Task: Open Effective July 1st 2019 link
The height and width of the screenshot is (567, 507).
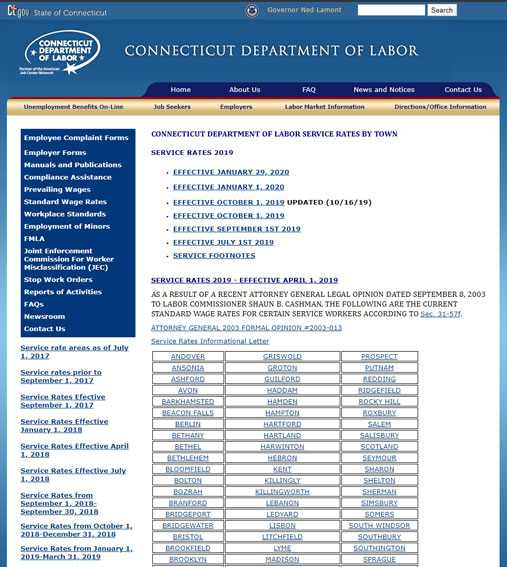Action: (x=223, y=242)
